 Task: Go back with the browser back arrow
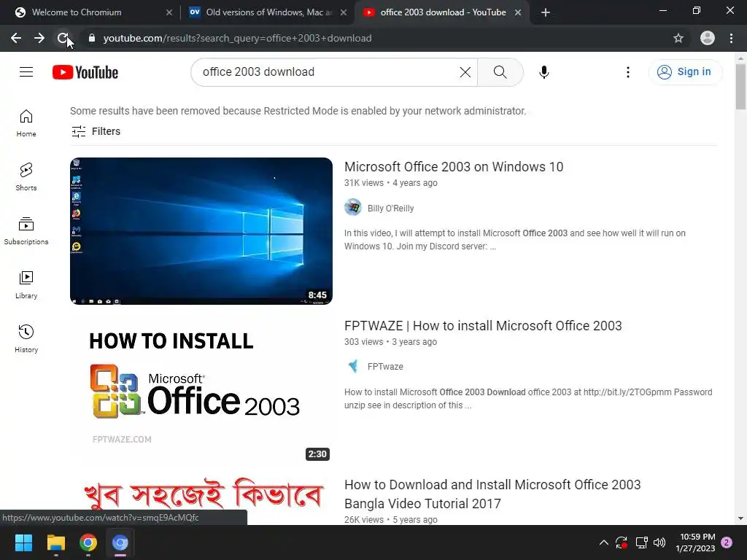(x=16, y=38)
